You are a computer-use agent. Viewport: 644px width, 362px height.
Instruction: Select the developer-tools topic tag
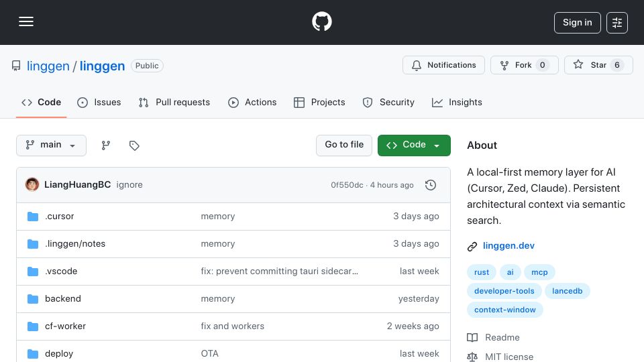(504, 291)
